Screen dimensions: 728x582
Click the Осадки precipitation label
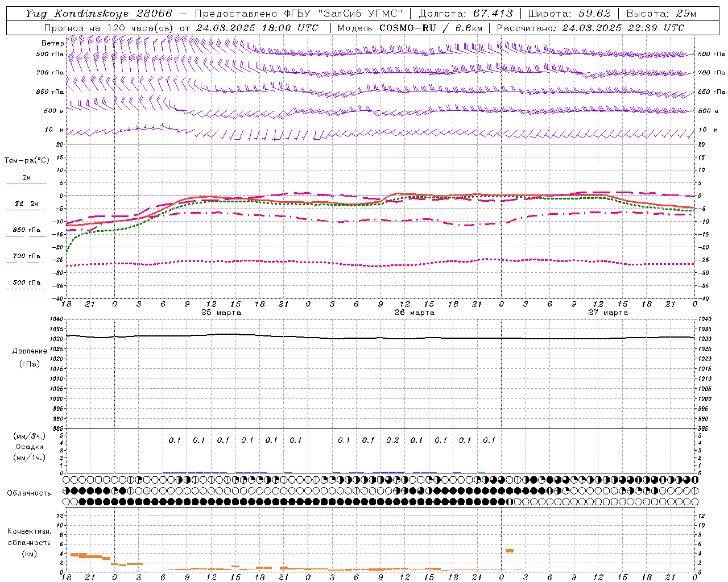[x=29, y=447]
